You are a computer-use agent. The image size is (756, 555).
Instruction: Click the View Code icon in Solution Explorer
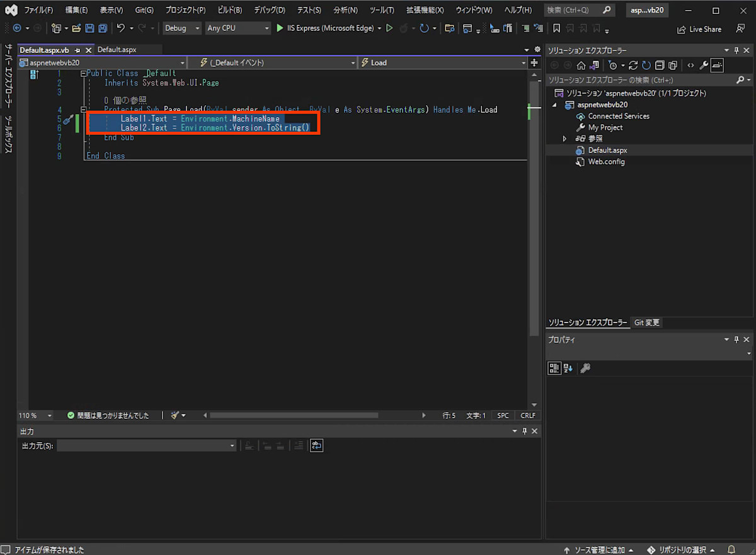(690, 65)
